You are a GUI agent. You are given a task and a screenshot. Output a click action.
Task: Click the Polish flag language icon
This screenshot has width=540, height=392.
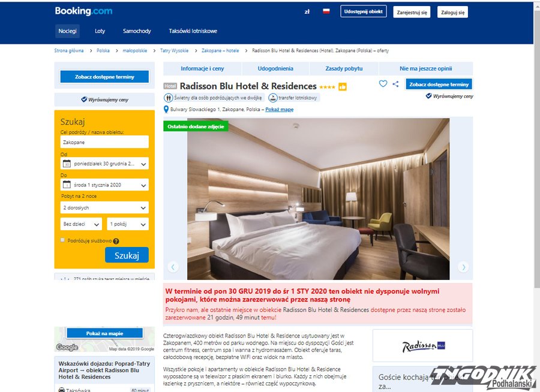tap(326, 11)
